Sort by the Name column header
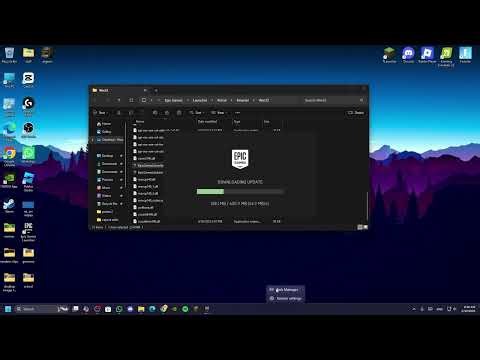This screenshot has width=480, height=360. (140, 122)
